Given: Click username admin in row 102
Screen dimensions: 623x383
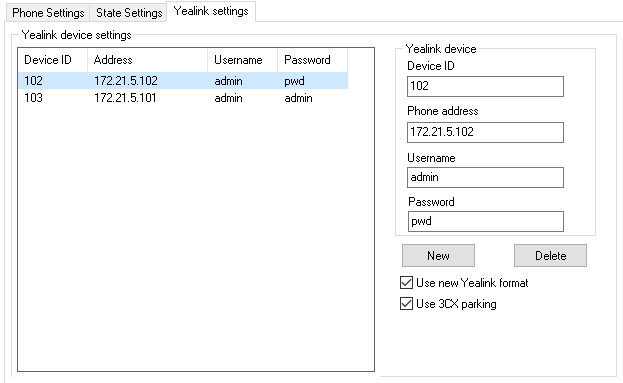Looking at the screenshot, I should 228,81.
